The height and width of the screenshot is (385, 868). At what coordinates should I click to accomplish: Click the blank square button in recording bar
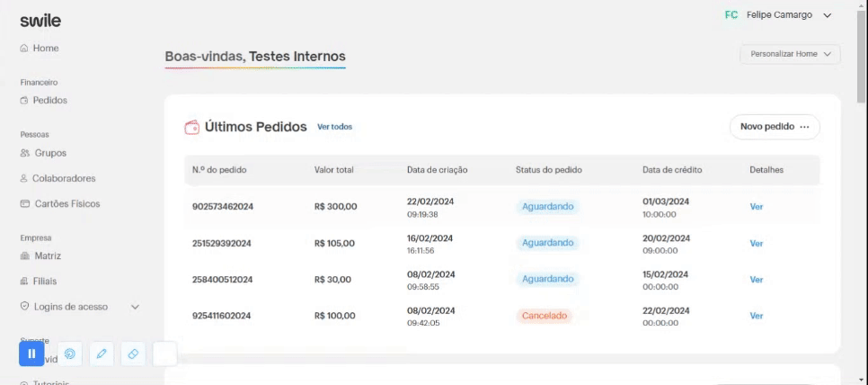click(164, 354)
